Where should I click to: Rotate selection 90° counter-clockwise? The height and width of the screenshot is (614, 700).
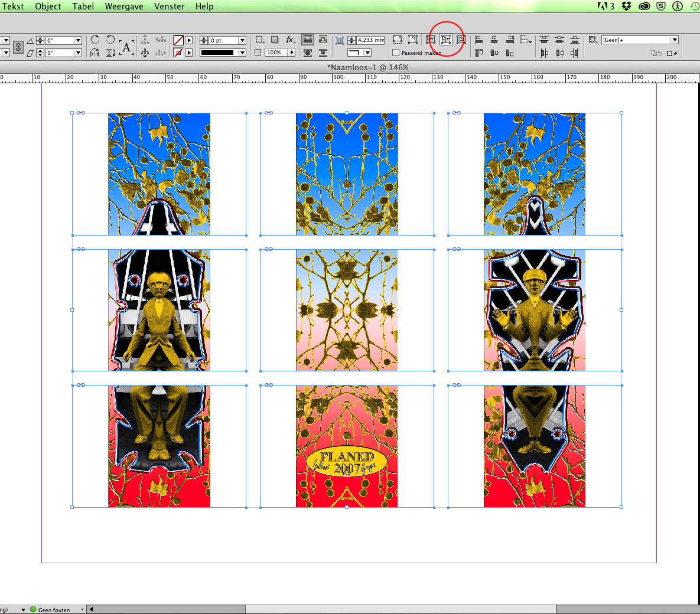point(110,40)
